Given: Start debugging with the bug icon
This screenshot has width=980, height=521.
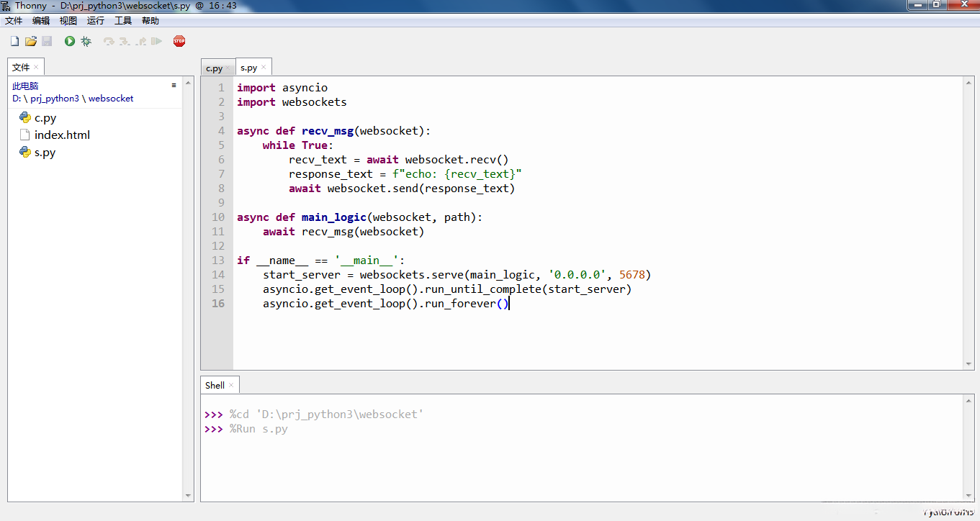Looking at the screenshot, I should 86,42.
